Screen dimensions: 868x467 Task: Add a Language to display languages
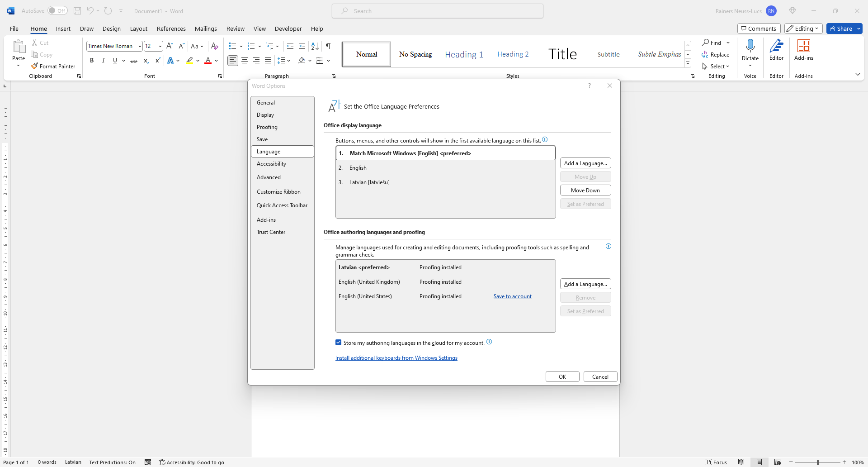click(585, 163)
